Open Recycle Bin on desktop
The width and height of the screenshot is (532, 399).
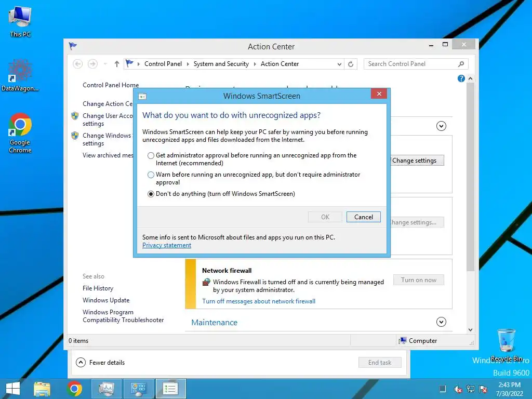(x=506, y=344)
